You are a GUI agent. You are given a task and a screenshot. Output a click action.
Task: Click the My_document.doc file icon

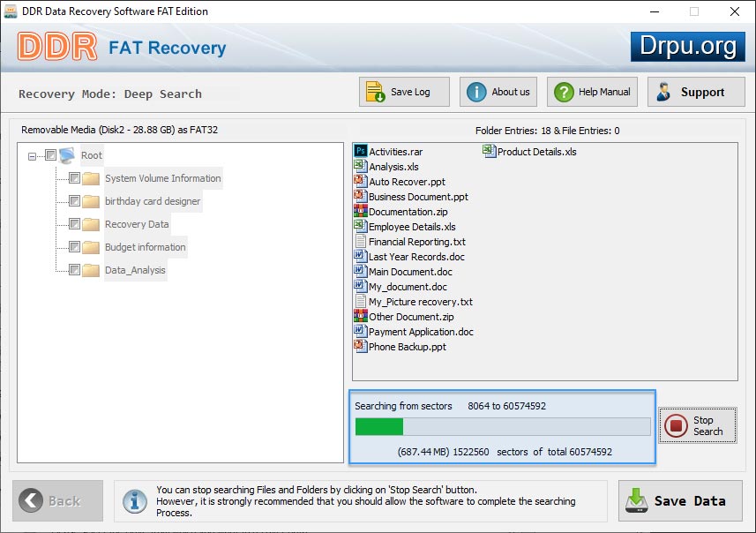[x=360, y=286]
